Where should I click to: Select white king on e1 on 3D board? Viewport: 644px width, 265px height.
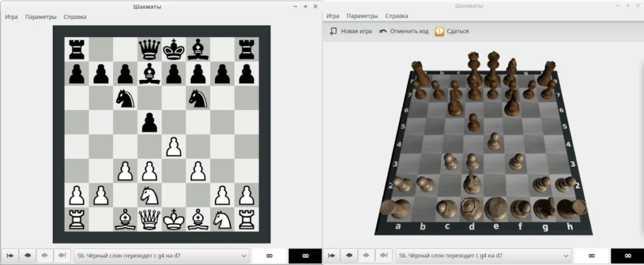coord(496,208)
